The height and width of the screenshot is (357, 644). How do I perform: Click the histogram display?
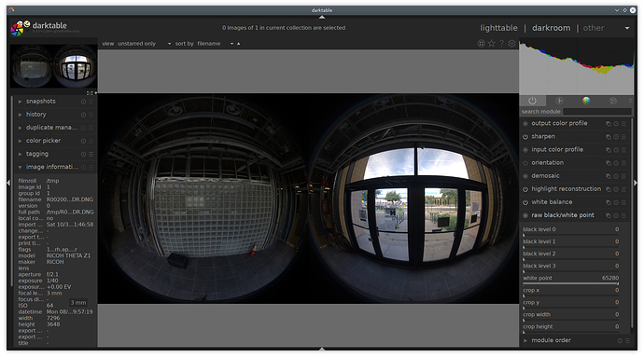[x=577, y=67]
